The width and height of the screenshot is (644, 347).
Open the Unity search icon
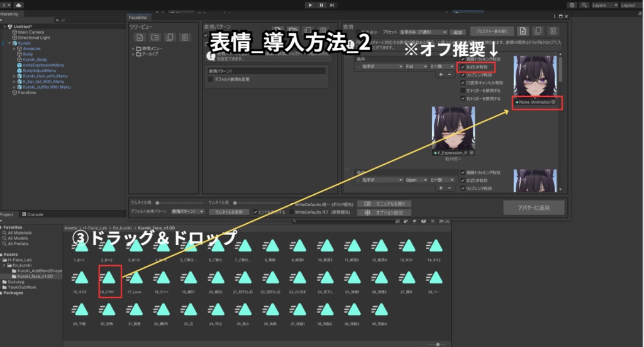pos(584,5)
